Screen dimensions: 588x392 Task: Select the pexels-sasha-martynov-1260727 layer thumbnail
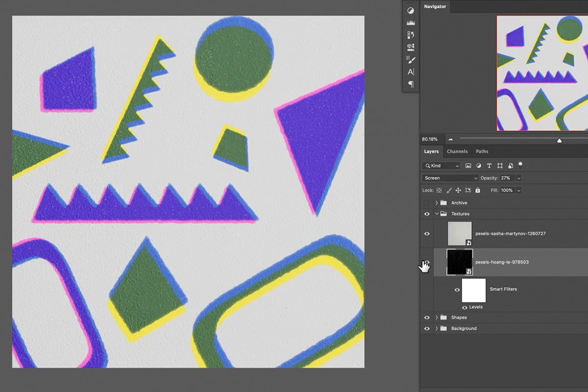[x=460, y=234]
